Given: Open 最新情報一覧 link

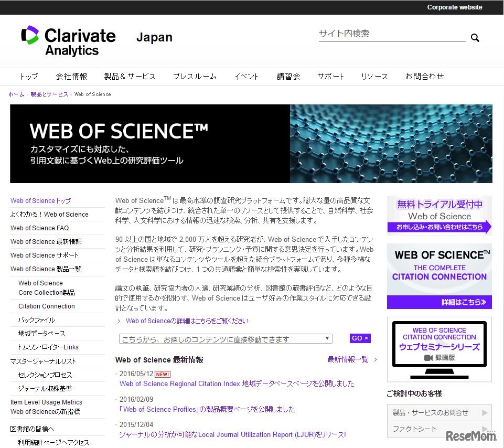Looking at the screenshot, I should pos(348,359).
